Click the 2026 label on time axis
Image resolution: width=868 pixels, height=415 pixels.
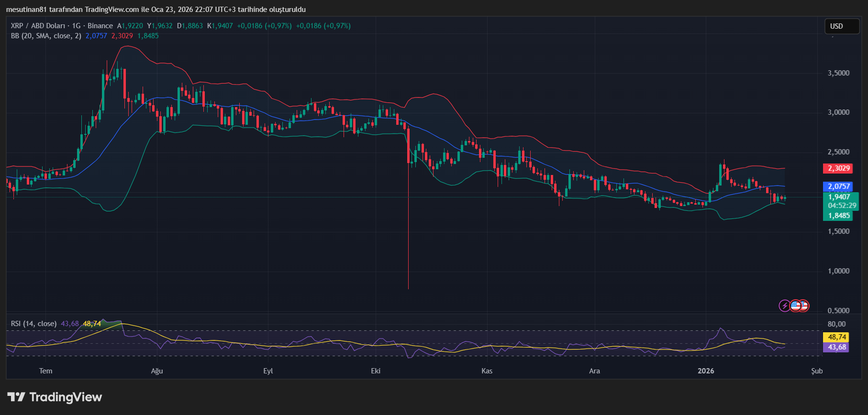706,371
